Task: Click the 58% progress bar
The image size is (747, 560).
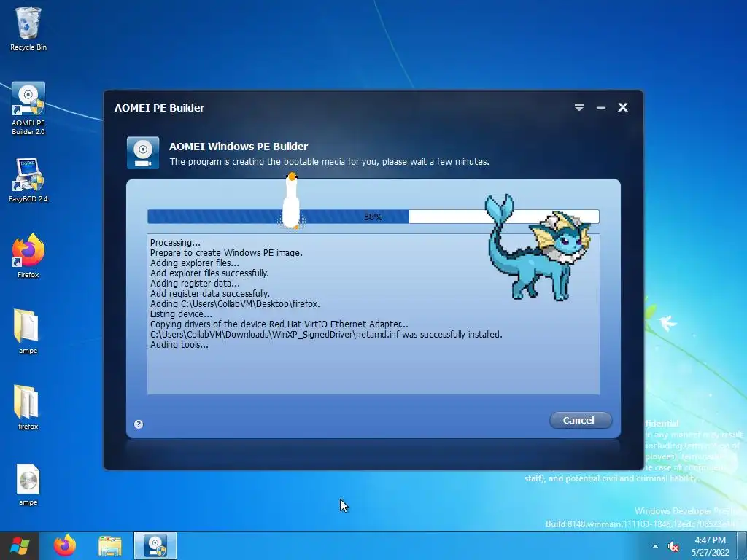Action: (373, 217)
